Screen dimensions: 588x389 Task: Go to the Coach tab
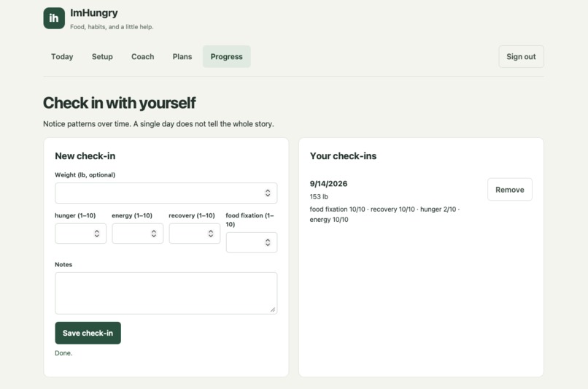142,57
